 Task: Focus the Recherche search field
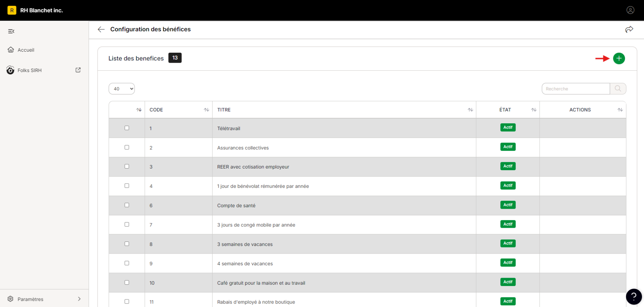coord(576,89)
